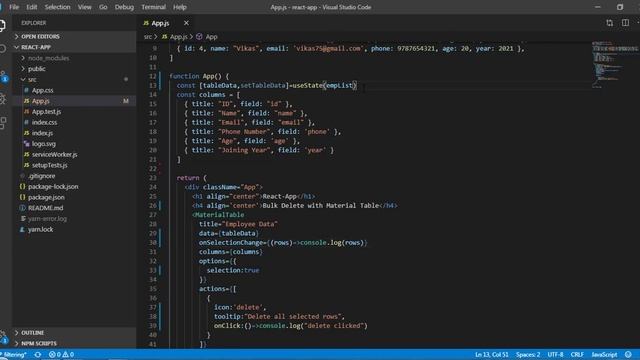Screen dimensions: 640x360
Task: Click the editor minimap
Action: click(616, 65)
